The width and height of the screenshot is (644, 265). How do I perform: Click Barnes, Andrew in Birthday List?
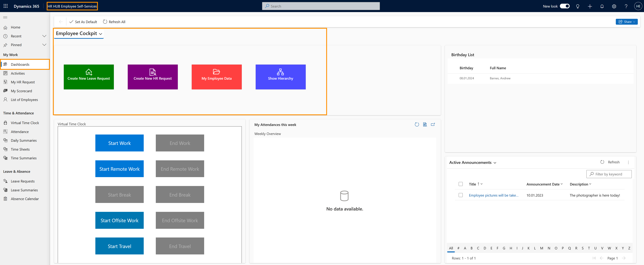(500, 78)
